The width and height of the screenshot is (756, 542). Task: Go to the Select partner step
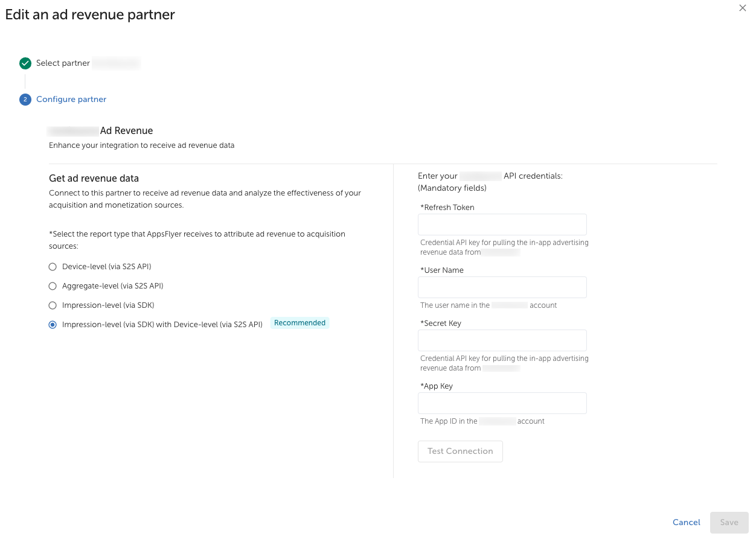coord(63,63)
